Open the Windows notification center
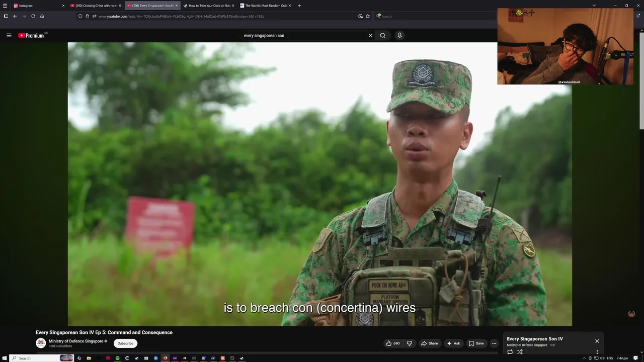 635,358
